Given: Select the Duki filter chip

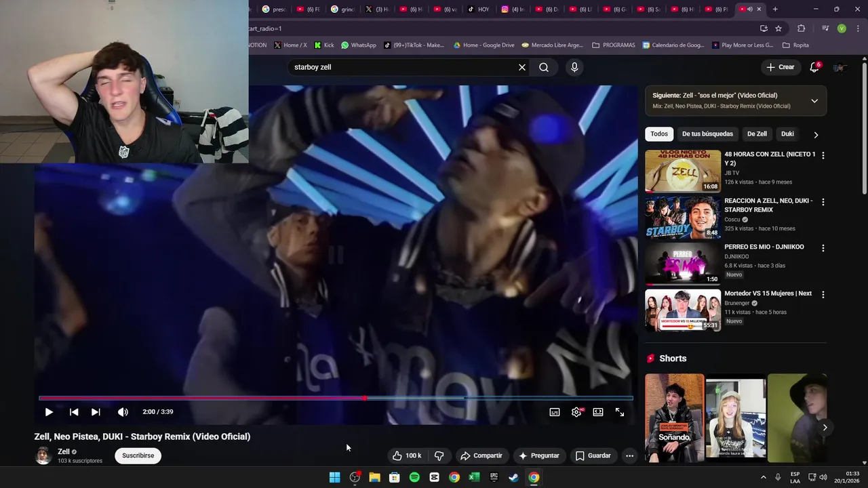Looking at the screenshot, I should [x=787, y=134].
